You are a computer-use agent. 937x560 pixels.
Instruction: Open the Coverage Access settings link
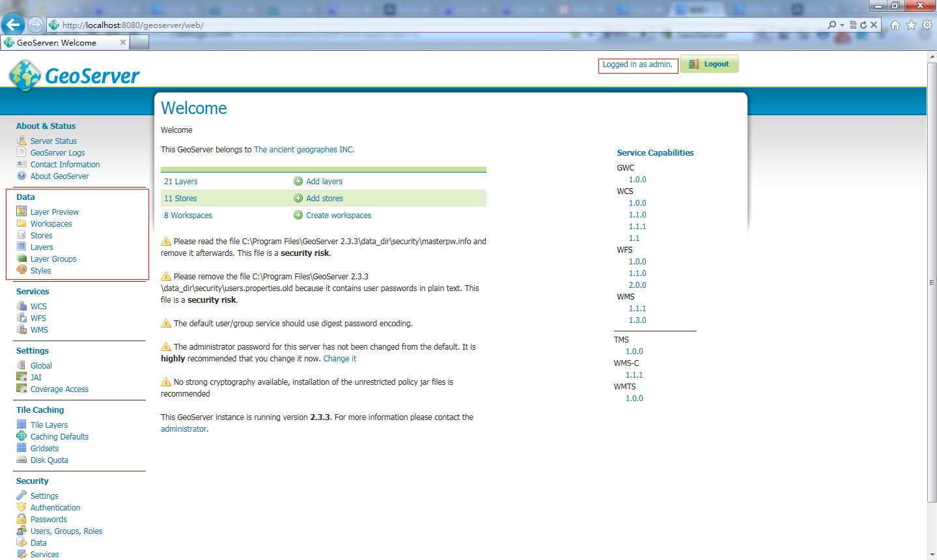tap(59, 389)
